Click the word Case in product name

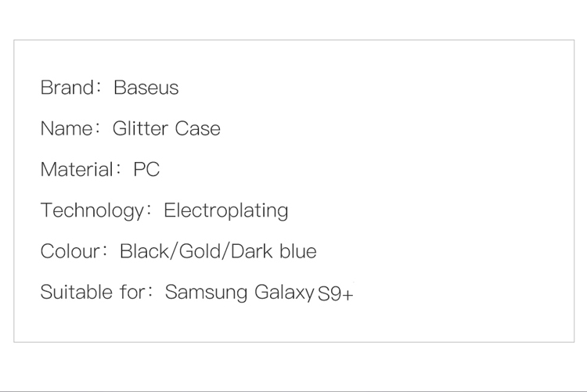click(198, 129)
